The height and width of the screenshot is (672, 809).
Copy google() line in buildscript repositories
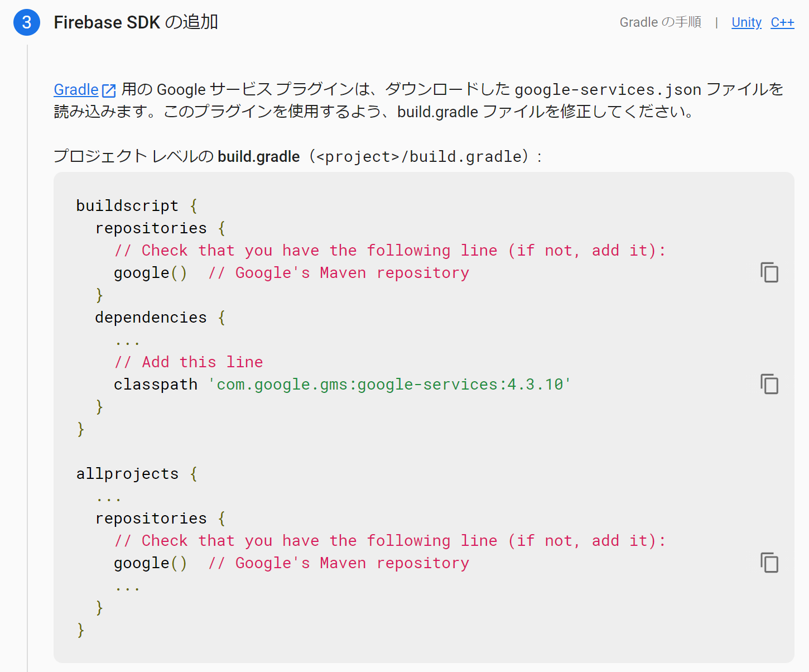click(769, 273)
